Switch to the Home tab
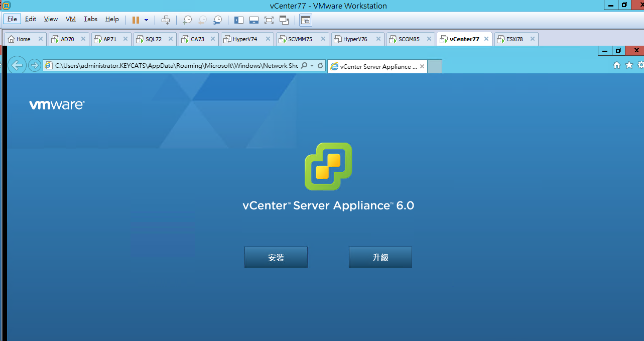The image size is (644, 341). coord(23,39)
